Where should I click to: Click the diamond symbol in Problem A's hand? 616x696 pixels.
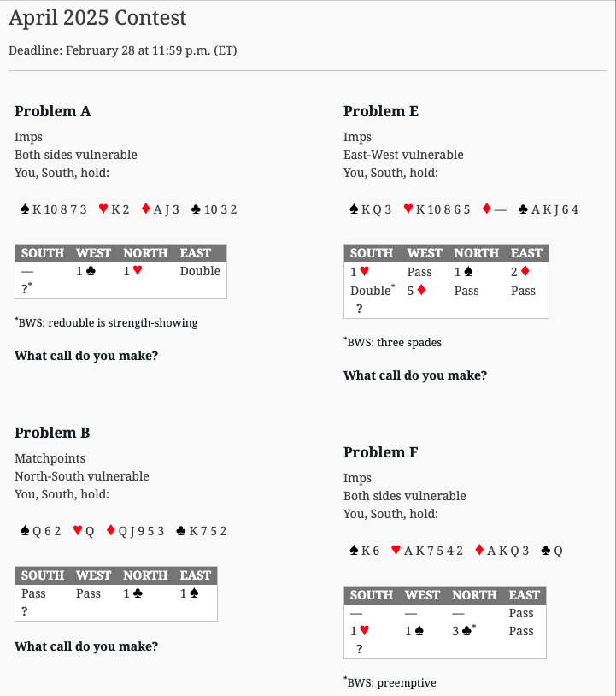pos(146,209)
